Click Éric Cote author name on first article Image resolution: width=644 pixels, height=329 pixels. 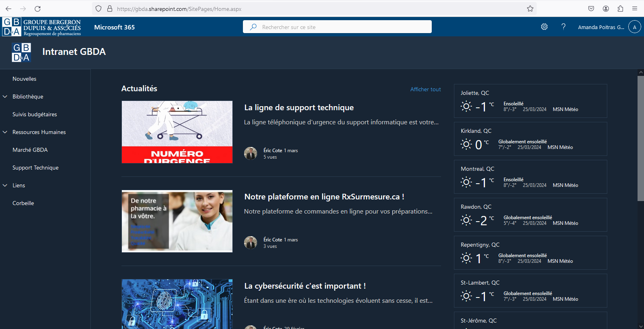(x=273, y=150)
